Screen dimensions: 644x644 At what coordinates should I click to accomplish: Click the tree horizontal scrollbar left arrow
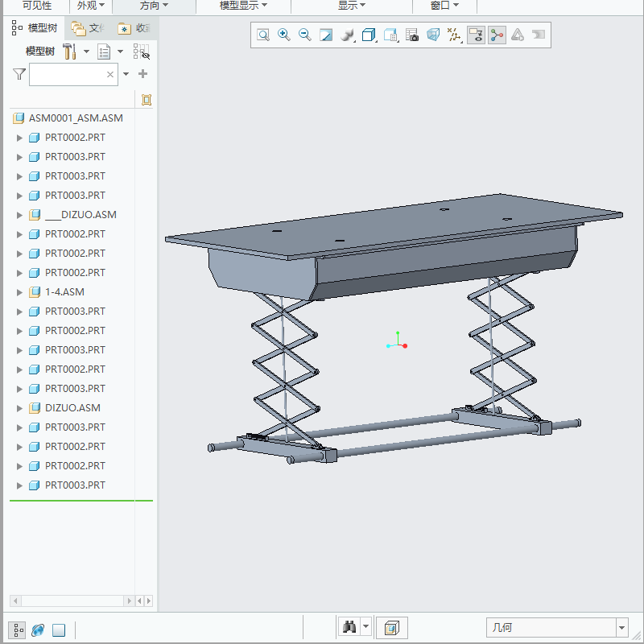(15, 601)
